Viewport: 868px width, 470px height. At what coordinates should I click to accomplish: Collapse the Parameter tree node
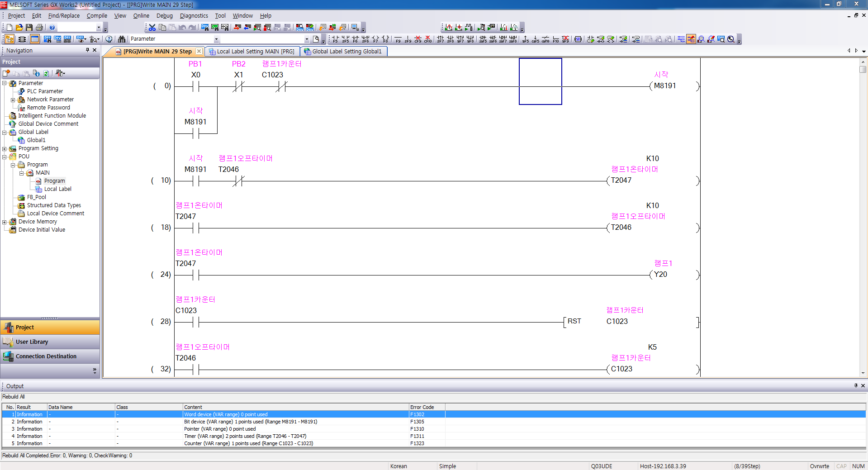5,83
